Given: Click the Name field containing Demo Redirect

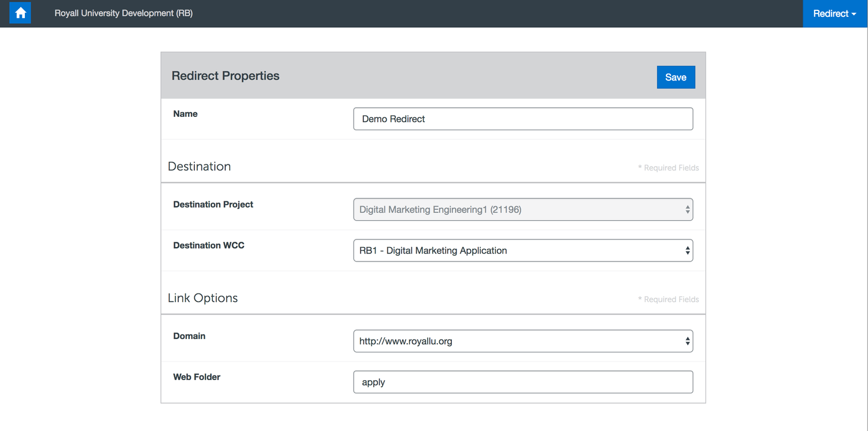Looking at the screenshot, I should (523, 119).
